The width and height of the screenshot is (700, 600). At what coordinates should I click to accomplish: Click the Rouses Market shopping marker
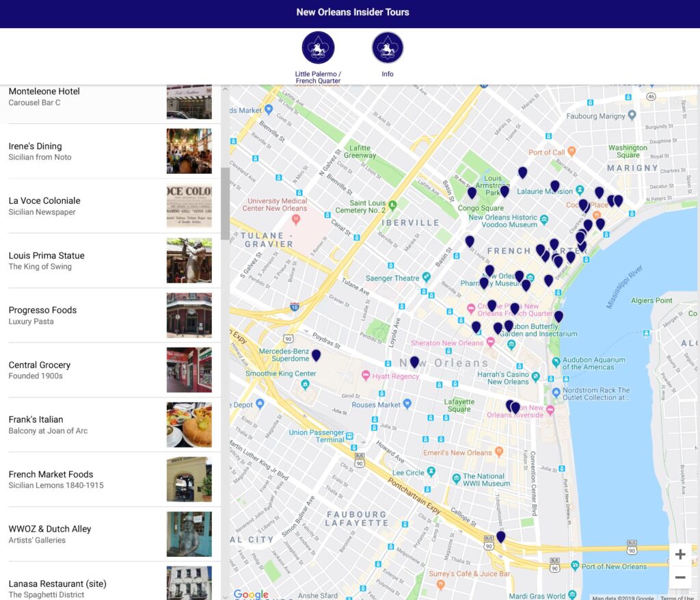(407, 404)
